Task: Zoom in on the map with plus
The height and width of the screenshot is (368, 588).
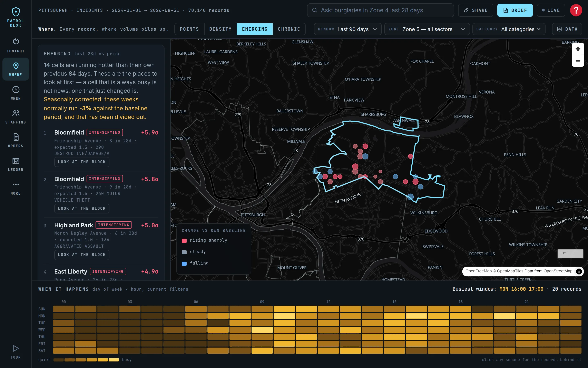Action: [578, 49]
